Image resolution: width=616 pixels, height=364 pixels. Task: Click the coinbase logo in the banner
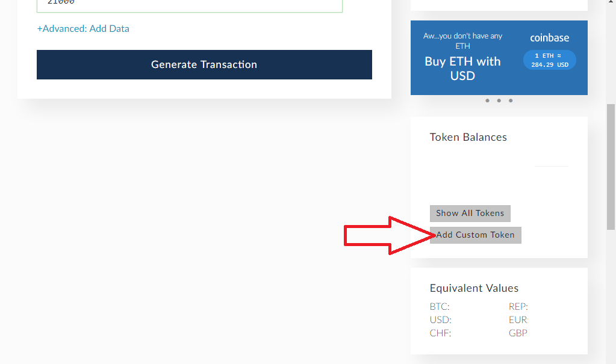pyautogui.click(x=549, y=38)
